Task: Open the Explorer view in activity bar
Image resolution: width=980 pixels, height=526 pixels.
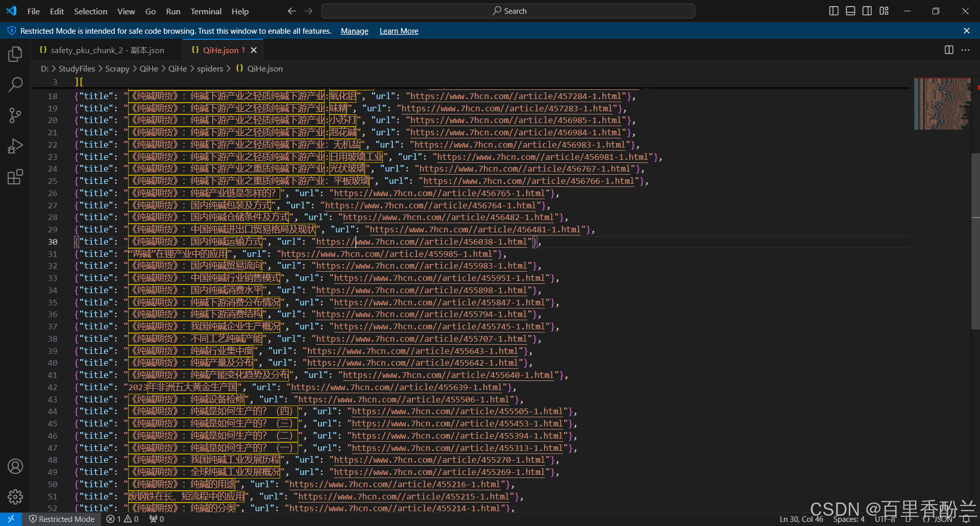Action: pyautogui.click(x=15, y=54)
